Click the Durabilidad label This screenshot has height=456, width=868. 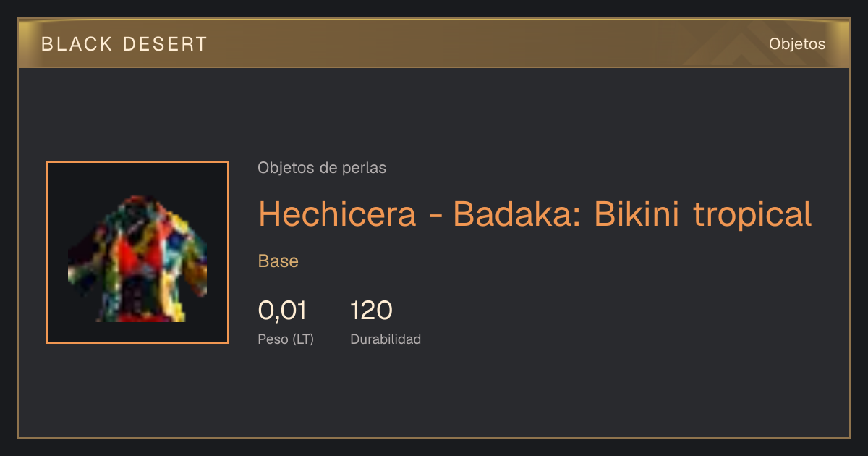point(386,339)
